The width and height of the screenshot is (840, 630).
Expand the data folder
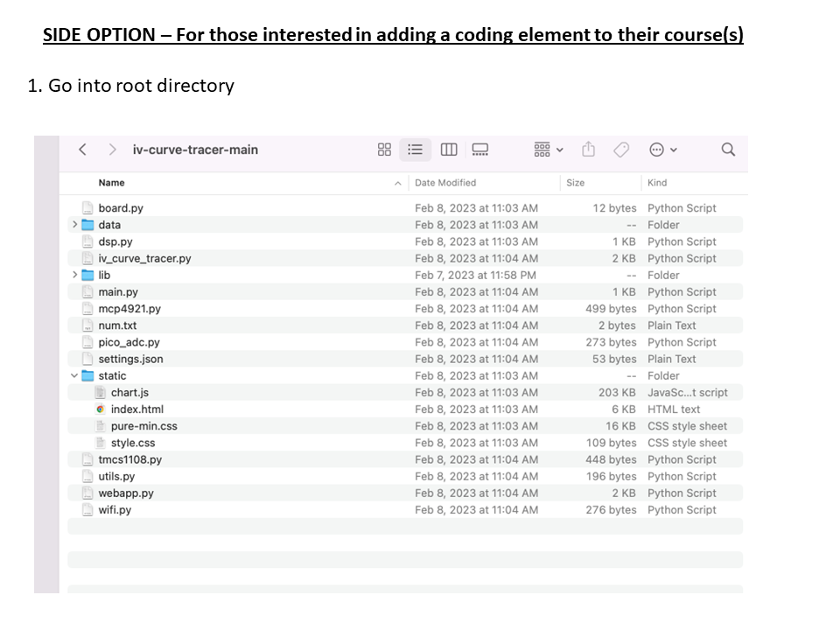tap(74, 225)
